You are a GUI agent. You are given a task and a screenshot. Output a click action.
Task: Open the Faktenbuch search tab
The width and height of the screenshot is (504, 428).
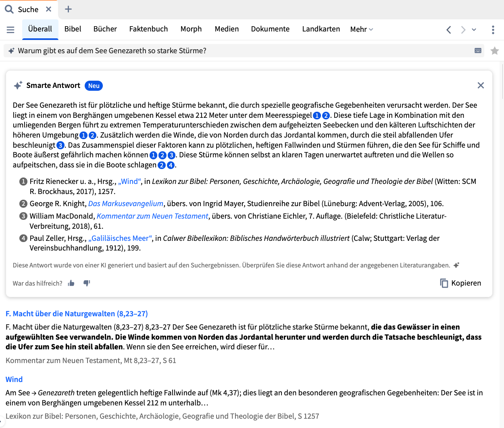[148, 29]
